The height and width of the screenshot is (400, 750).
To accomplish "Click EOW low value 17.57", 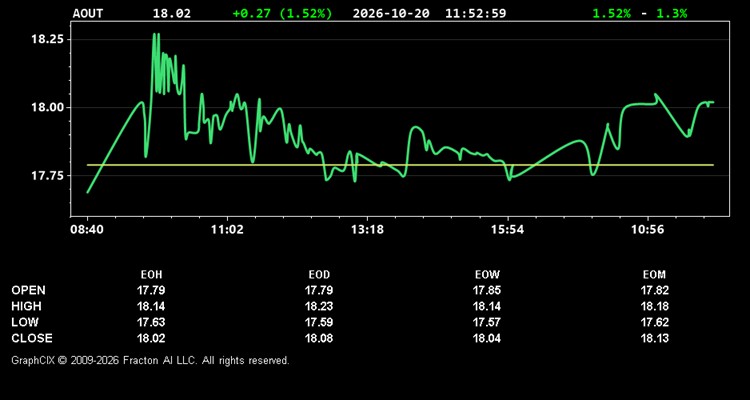I will click(x=487, y=322).
